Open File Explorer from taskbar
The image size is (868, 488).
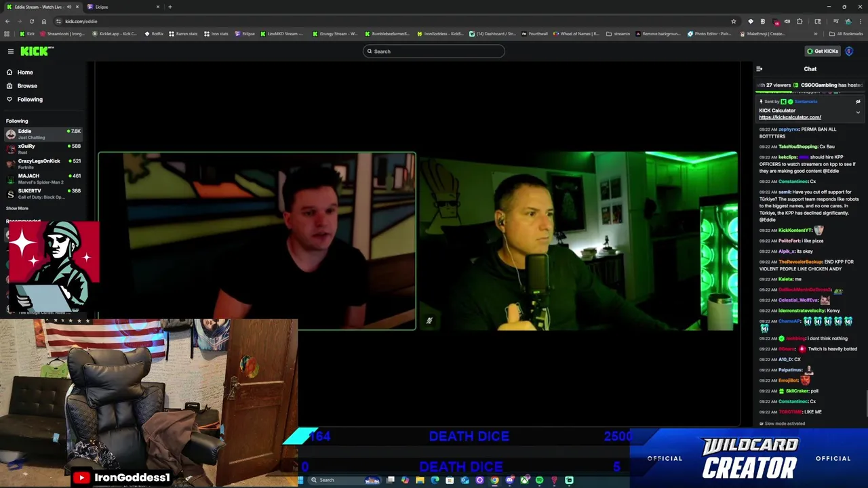click(420, 480)
